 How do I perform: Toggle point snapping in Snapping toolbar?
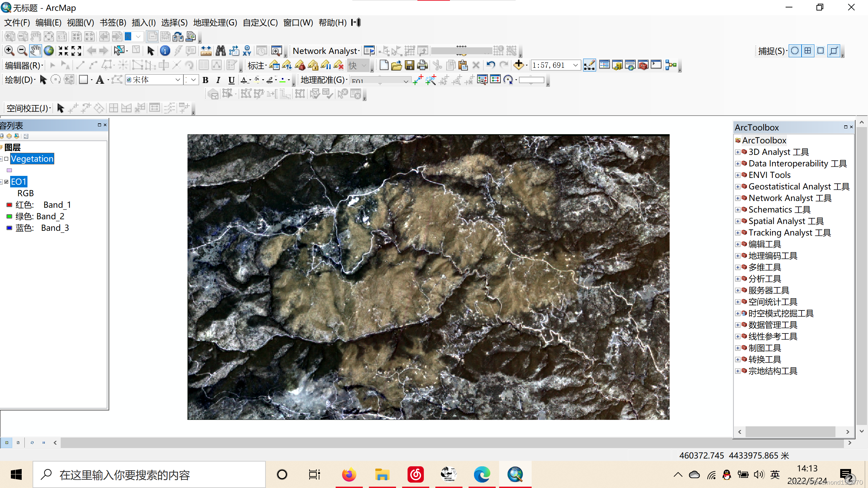(x=794, y=51)
